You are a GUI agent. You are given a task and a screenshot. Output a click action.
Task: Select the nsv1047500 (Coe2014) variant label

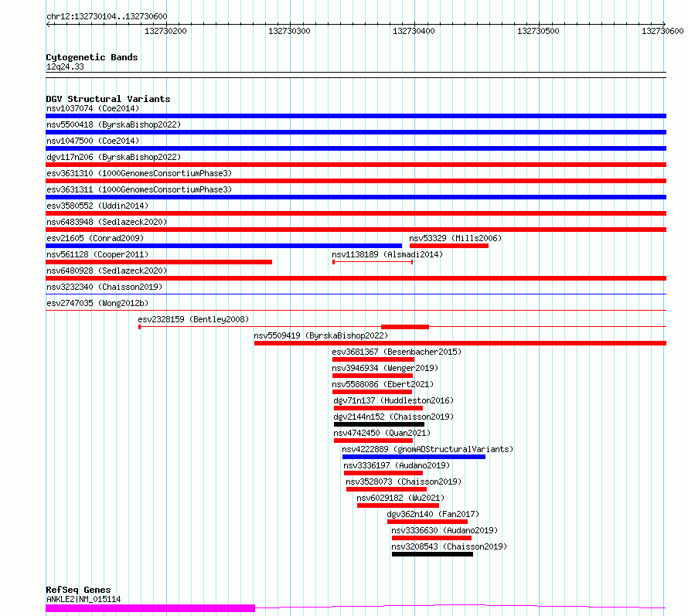93,141
